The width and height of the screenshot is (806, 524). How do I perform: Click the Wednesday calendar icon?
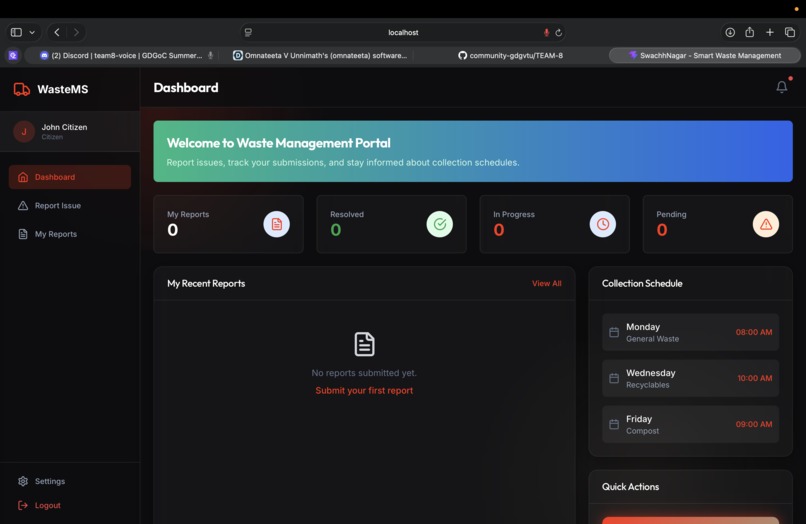coord(614,378)
